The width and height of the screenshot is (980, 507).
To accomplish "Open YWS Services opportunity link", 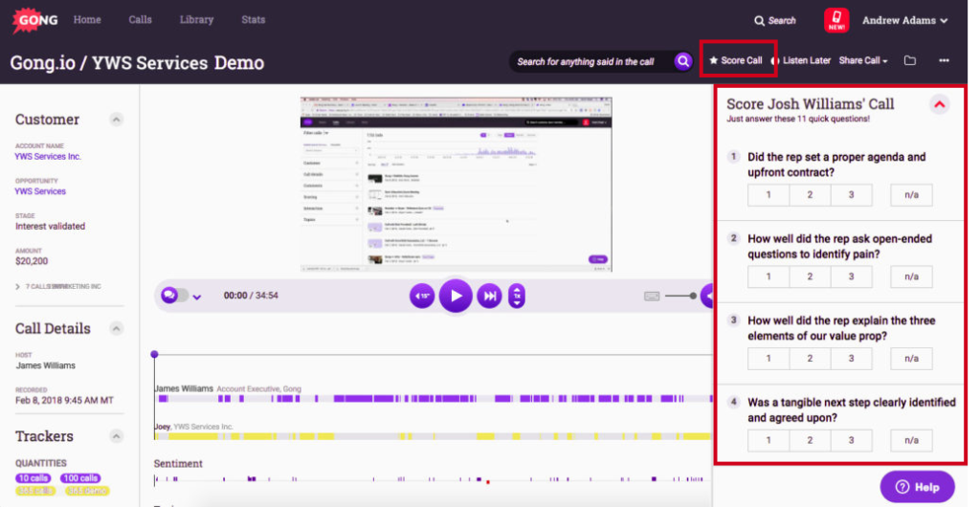I will point(40,191).
